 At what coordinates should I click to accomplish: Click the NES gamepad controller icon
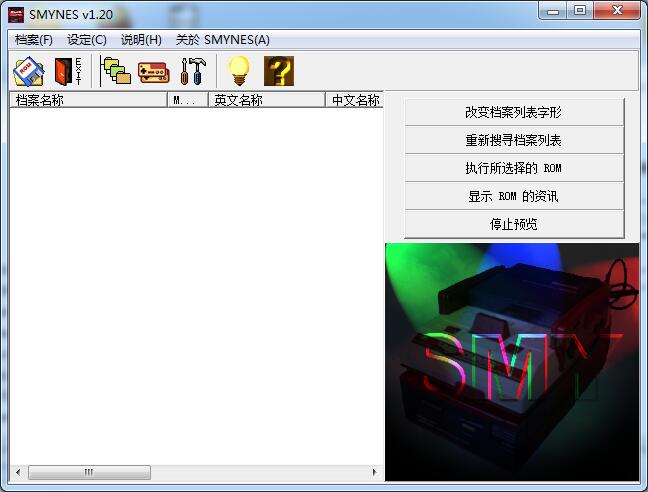153,71
